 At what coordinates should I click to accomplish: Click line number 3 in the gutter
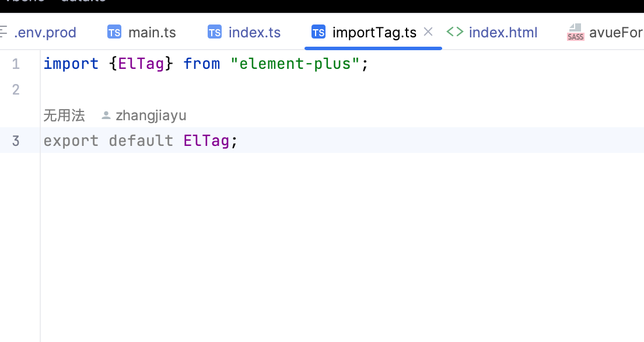tap(16, 141)
